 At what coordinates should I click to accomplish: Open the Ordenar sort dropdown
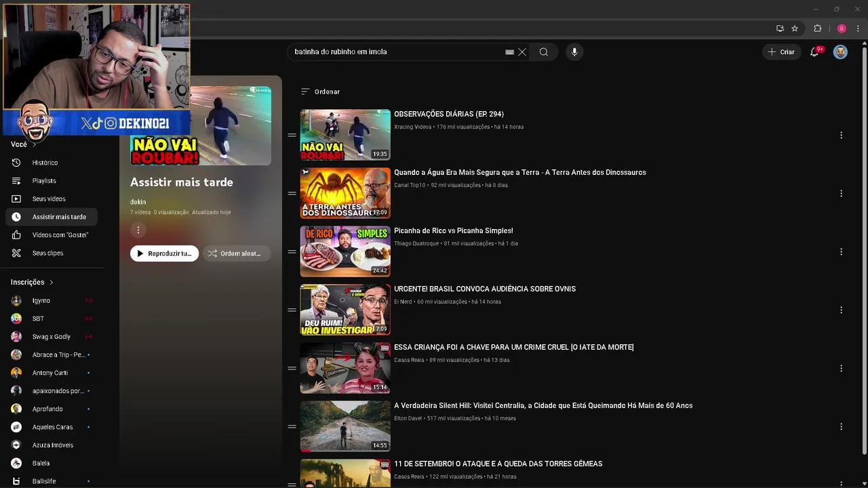point(320,91)
